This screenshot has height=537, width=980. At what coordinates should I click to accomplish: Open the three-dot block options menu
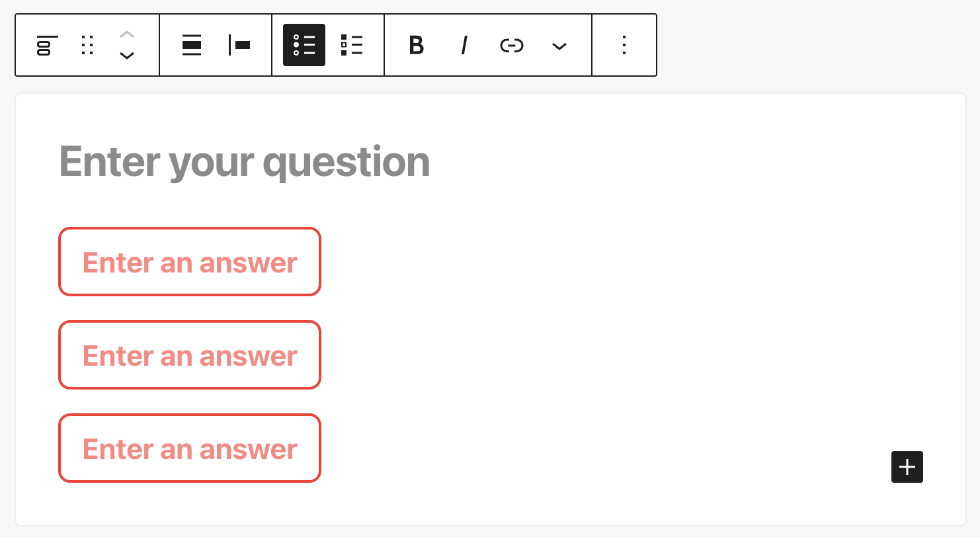[624, 45]
